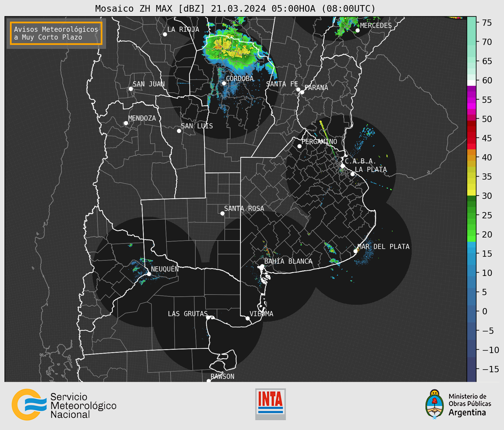Click the CÓRDOBA map label
Viewport: 504px width, 430px height.
[x=240, y=78]
